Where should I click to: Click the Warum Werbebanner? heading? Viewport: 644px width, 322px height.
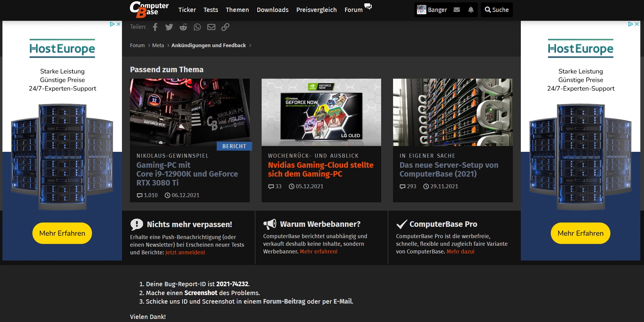320,224
